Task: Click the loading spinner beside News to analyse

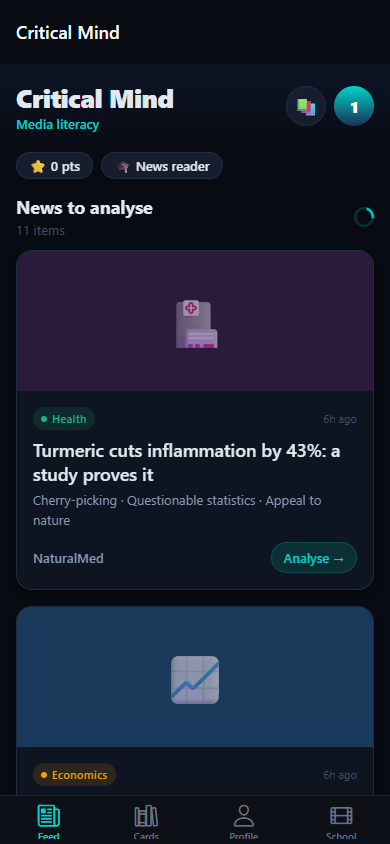Action: [x=364, y=217]
